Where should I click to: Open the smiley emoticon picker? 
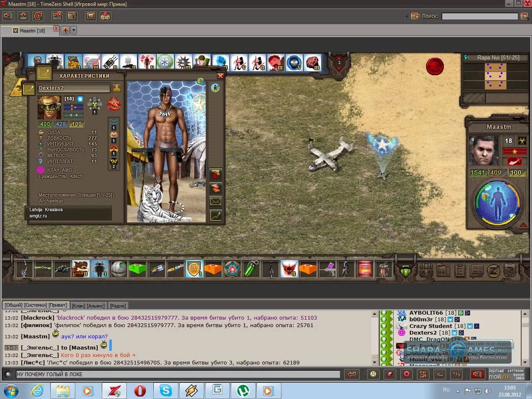click(x=373, y=374)
